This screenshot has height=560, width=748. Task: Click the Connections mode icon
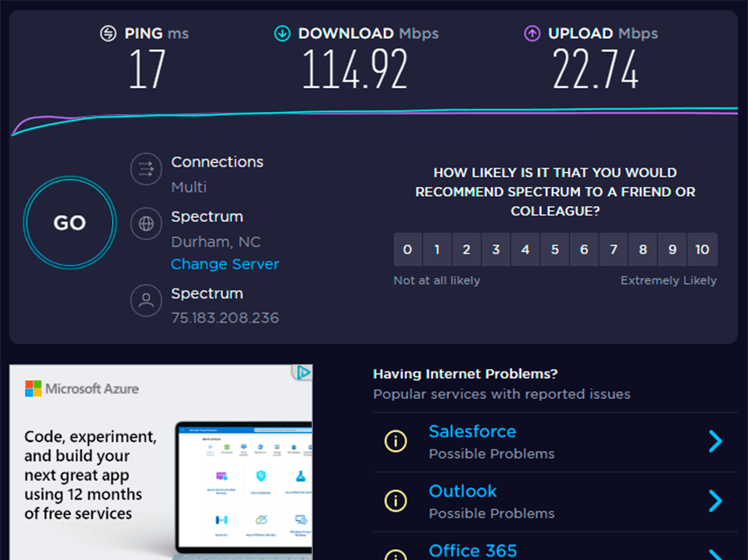146,169
